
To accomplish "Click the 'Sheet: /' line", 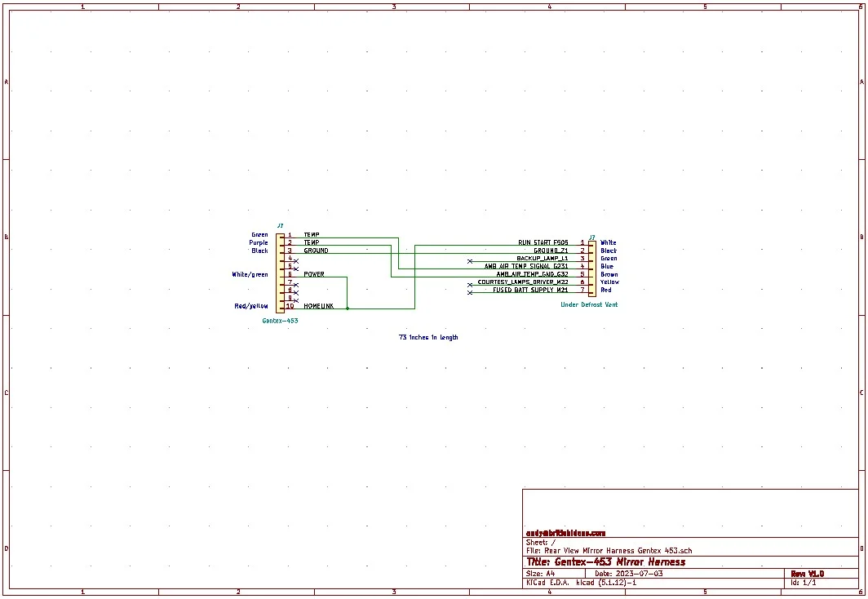I will pyautogui.click(x=540, y=543).
